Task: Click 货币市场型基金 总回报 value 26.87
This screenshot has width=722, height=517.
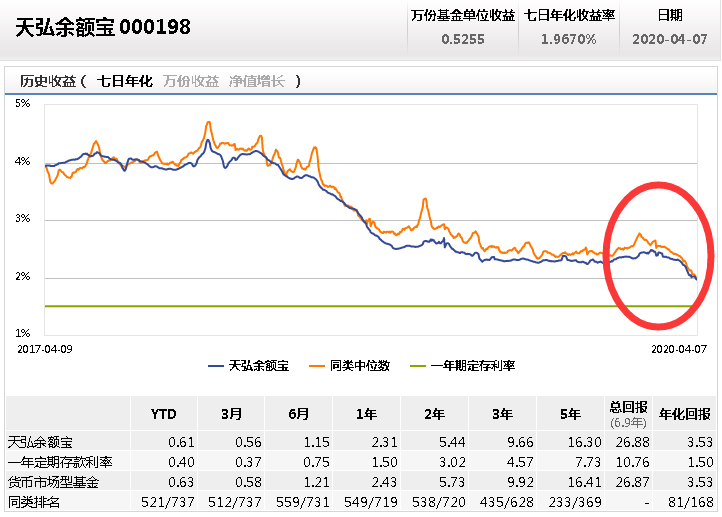Action: pyautogui.click(x=633, y=482)
